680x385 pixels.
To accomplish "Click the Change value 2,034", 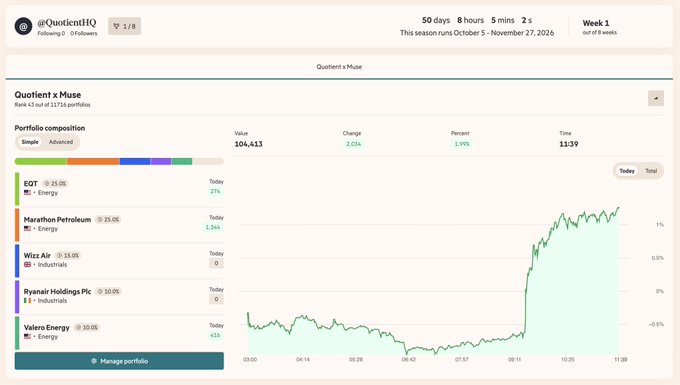I will (353, 144).
